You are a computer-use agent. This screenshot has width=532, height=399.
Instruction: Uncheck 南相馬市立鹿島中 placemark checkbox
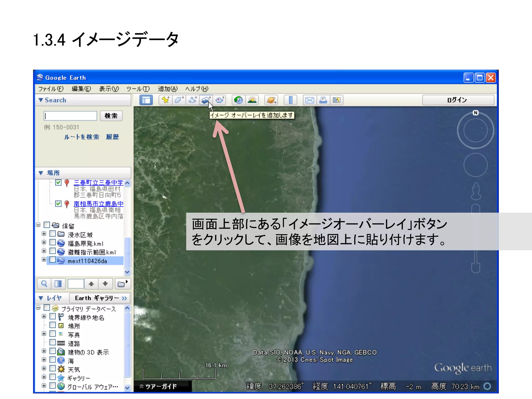58,203
